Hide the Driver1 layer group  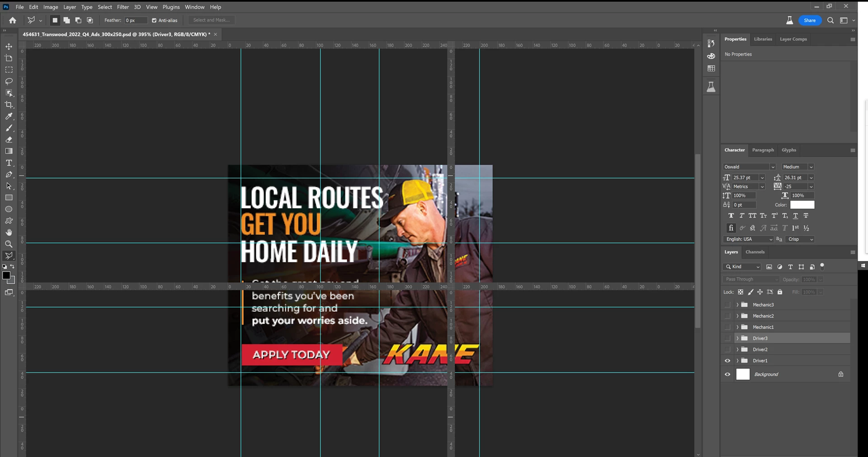727,361
